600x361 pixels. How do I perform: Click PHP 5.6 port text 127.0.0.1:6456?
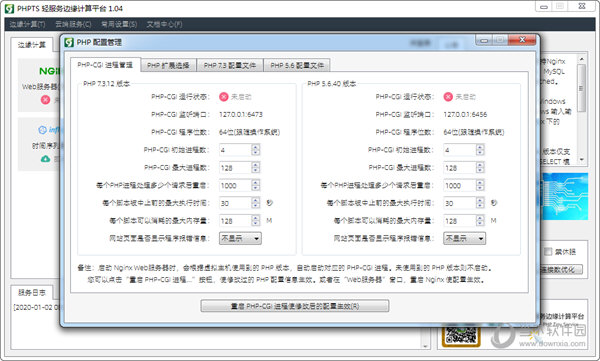coord(465,114)
